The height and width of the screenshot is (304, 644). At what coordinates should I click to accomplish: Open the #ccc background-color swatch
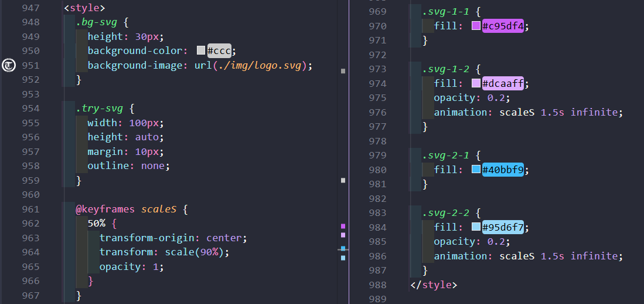click(201, 51)
